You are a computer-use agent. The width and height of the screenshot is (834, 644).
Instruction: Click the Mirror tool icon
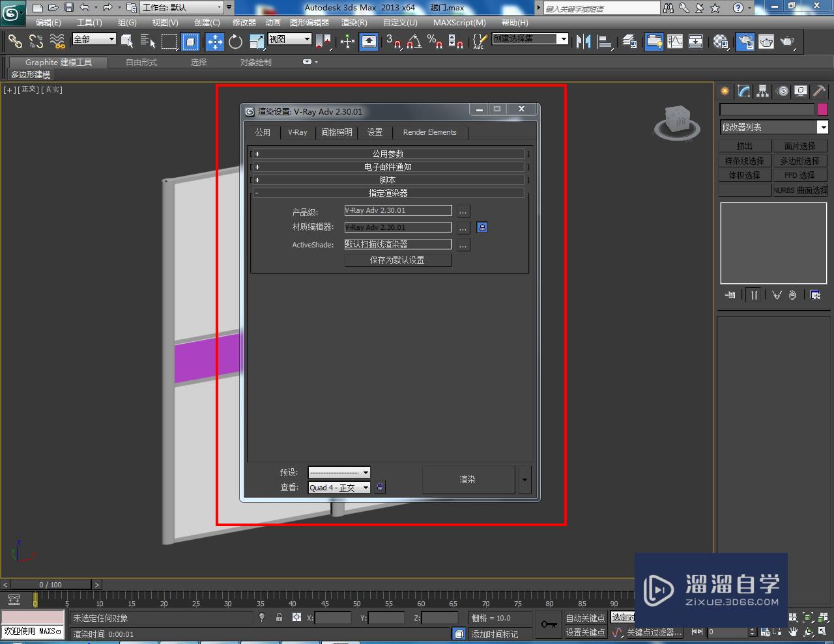point(583,42)
